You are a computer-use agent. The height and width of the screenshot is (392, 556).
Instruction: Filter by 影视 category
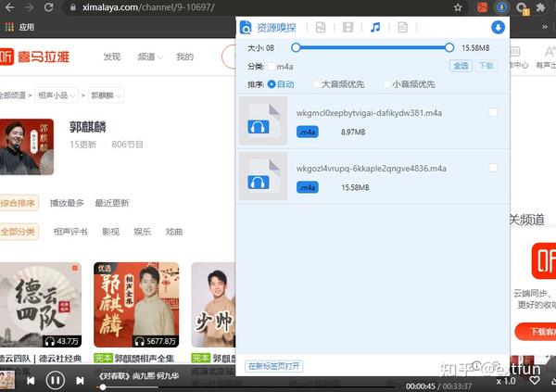pos(110,232)
